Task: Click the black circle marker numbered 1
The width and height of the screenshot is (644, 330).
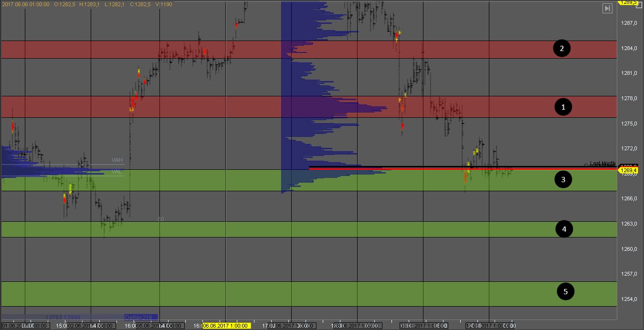Action: pos(563,107)
